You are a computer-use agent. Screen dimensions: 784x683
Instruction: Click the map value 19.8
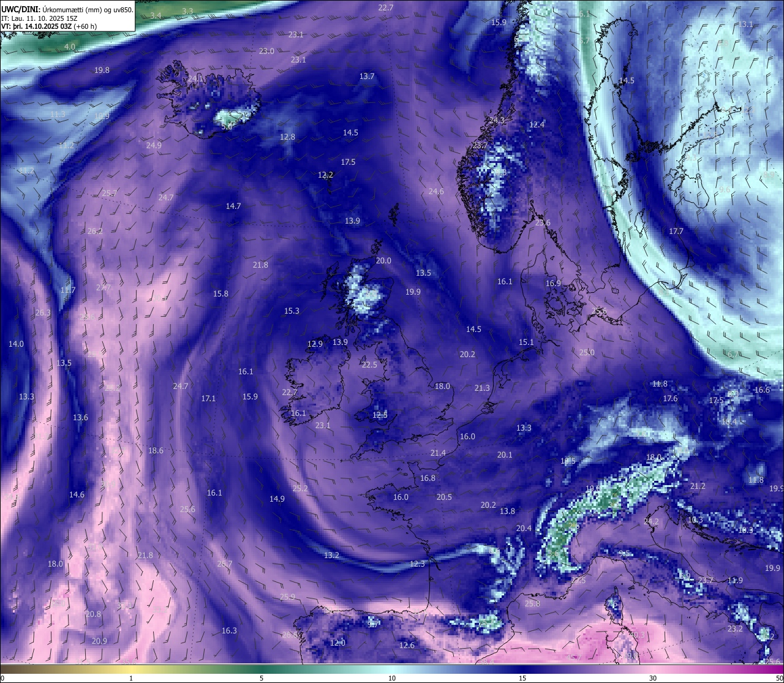(x=102, y=70)
